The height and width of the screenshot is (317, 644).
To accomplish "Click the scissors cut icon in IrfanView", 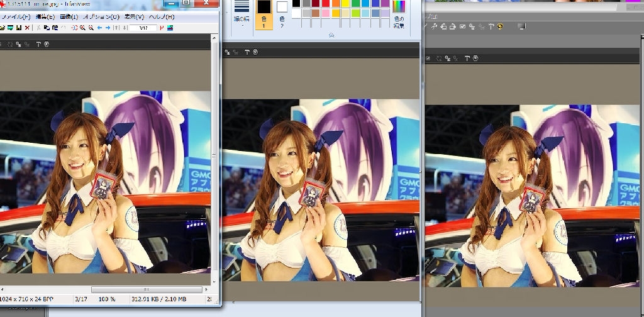I will (x=38, y=28).
